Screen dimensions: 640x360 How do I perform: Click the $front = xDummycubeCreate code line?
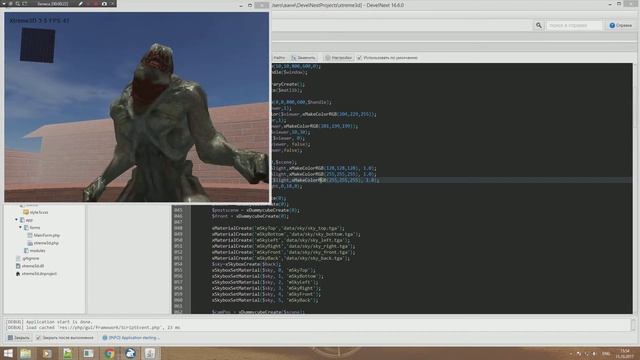click(x=250, y=216)
